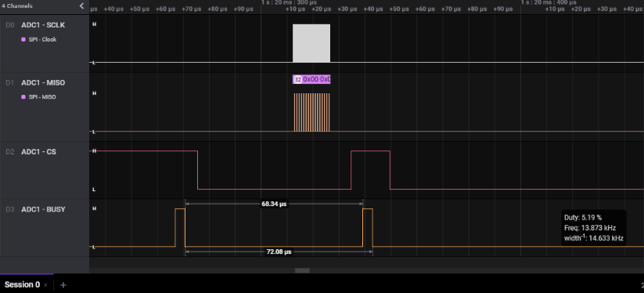The height and width of the screenshot is (293, 644).
Task: Click the 4 Channels header text
Action: coord(17,6)
